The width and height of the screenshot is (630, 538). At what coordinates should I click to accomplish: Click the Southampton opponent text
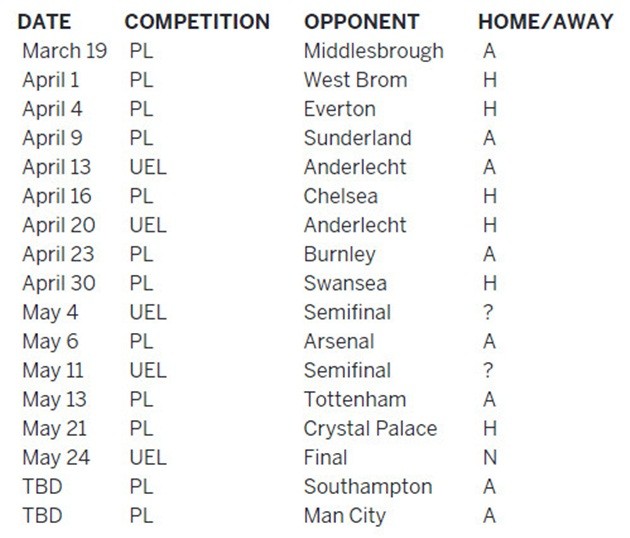[368, 488]
